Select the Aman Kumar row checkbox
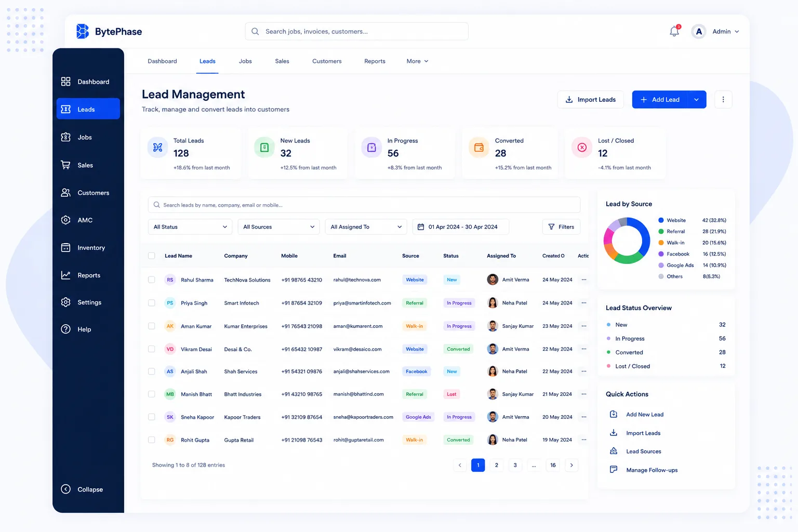Image resolution: width=798 pixels, height=532 pixels. click(x=152, y=326)
